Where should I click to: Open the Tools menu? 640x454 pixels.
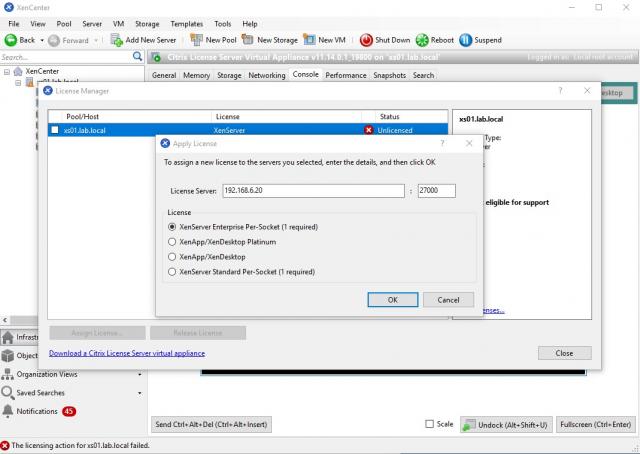point(222,24)
